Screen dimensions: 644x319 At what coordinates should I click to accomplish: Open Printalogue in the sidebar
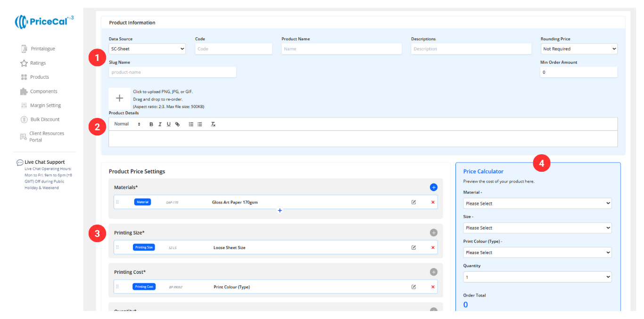coord(42,49)
